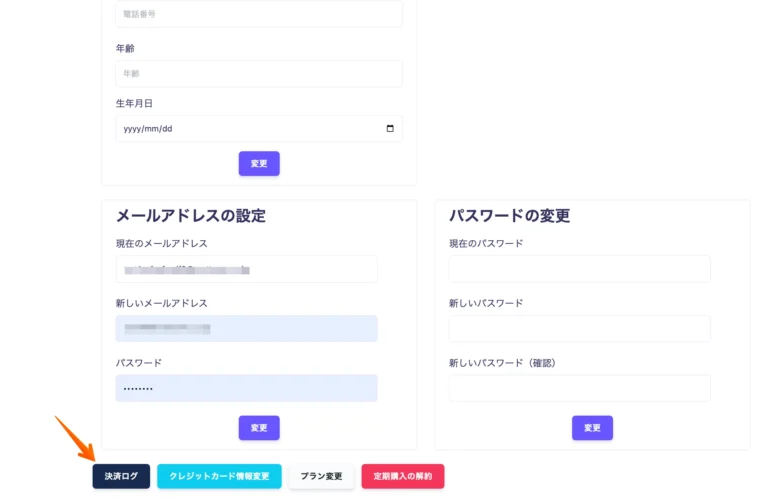Screen dimensions: 768x500
Task: Open the 決済ログ payment log
Action: pos(121,476)
